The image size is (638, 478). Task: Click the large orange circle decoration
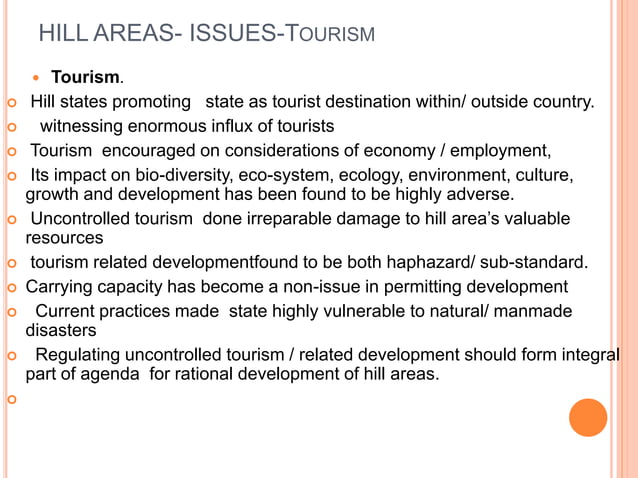(x=588, y=417)
